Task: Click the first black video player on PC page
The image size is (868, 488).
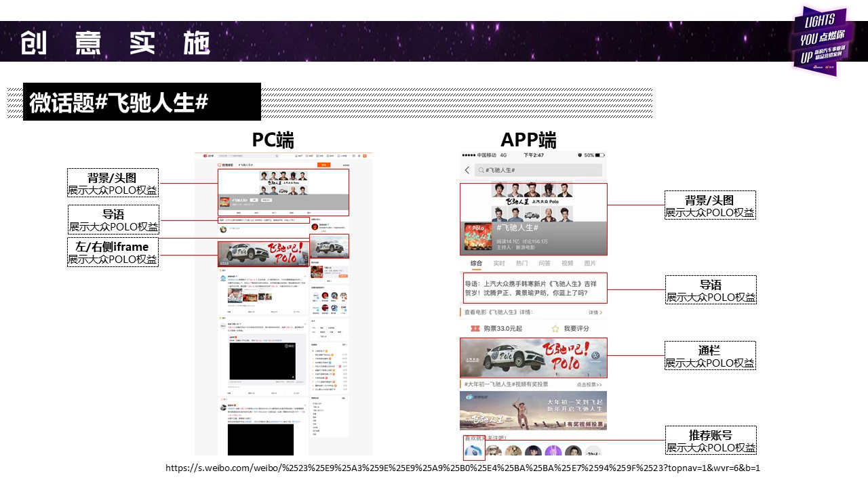Action: pos(262,361)
